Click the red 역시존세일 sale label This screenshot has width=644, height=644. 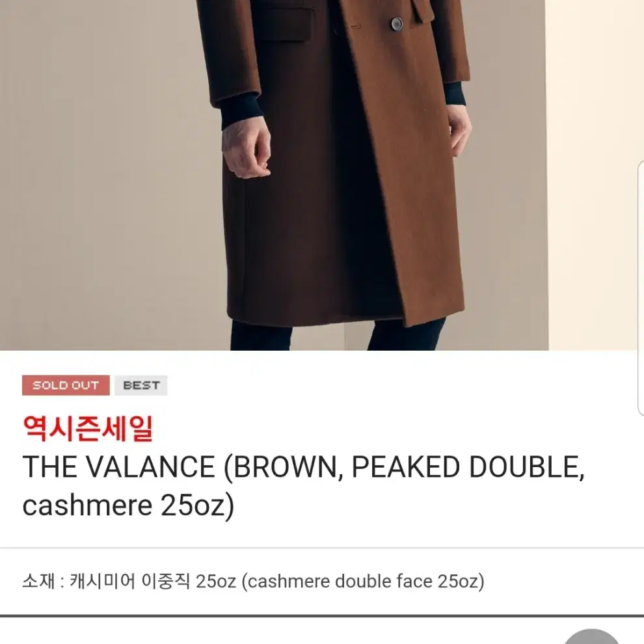tap(88, 429)
